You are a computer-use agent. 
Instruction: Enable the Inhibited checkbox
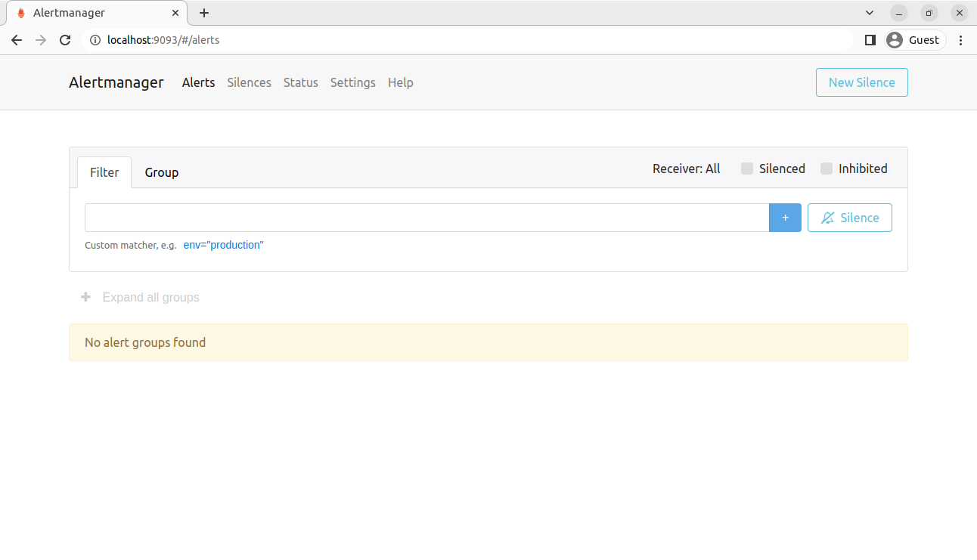pos(827,169)
